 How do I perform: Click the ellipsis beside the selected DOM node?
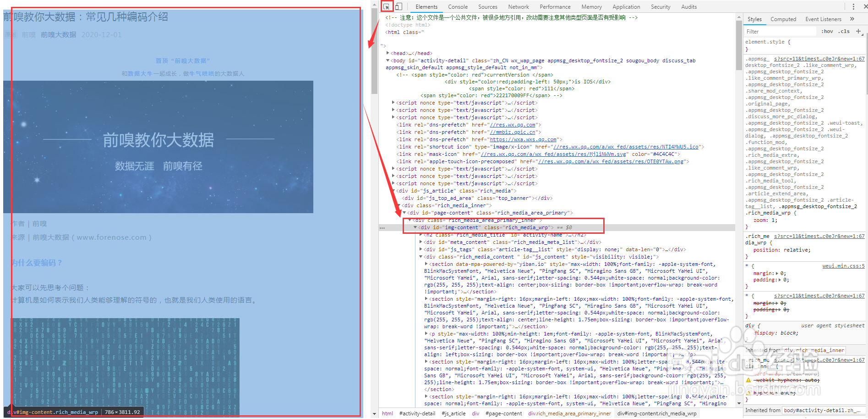pos(382,227)
